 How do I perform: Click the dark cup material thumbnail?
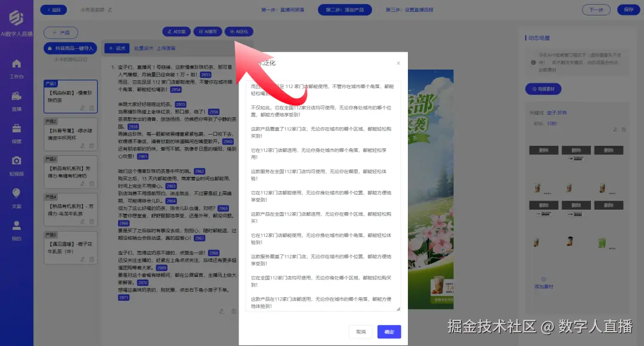(x=569, y=241)
